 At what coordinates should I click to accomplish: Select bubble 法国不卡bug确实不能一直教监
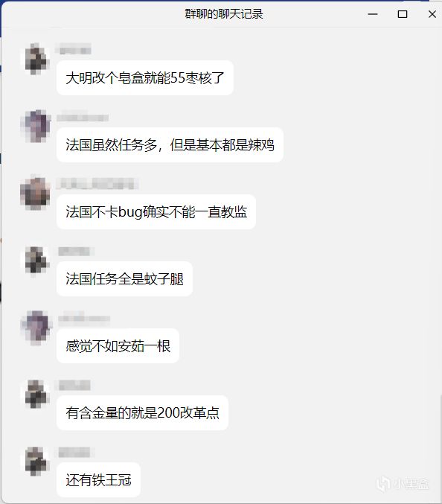(x=156, y=212)
